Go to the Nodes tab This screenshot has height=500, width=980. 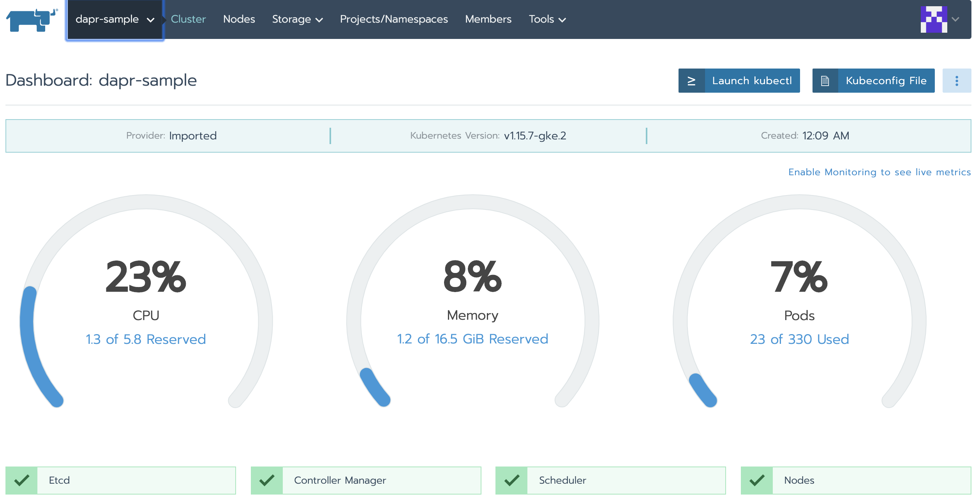(239, 19)
